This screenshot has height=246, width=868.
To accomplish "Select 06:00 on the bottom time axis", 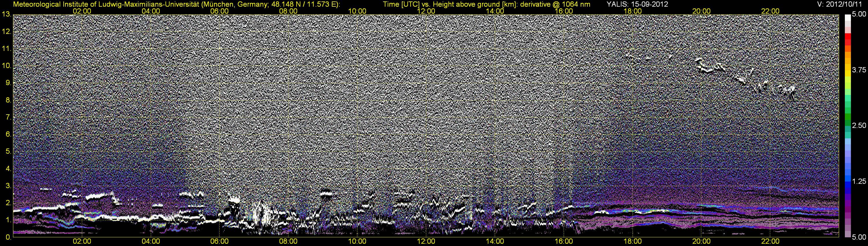I will click(219, 242).
